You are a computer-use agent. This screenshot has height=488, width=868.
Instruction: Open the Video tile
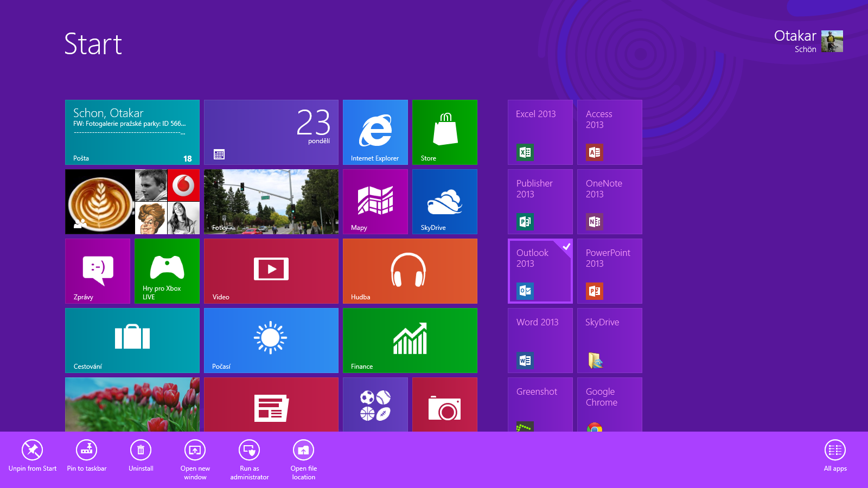[x=271, y=271]
